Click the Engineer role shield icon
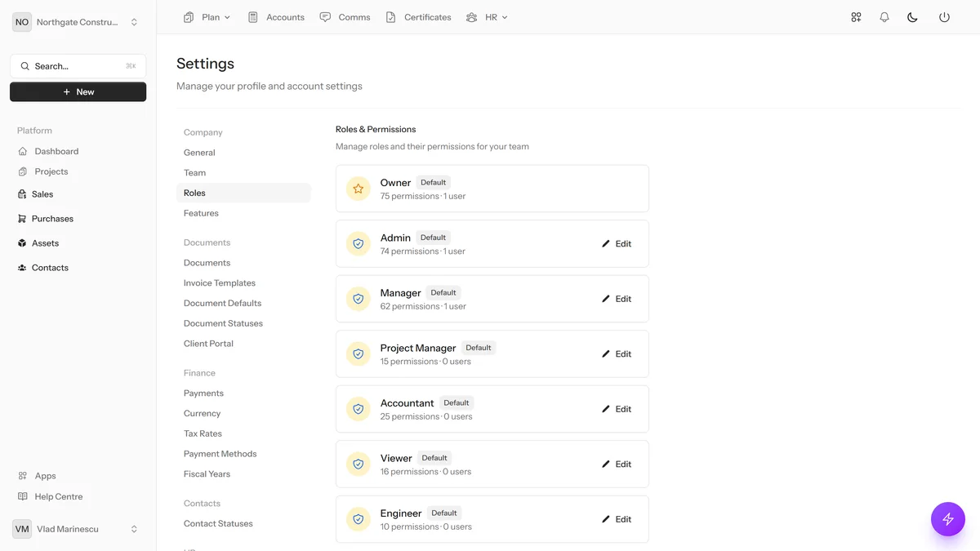The image size is (980, 551). [358, 519]
